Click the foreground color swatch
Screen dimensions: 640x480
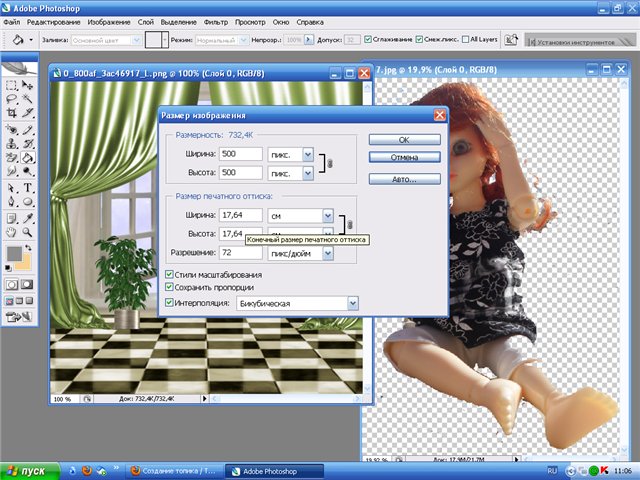[14, 254]
